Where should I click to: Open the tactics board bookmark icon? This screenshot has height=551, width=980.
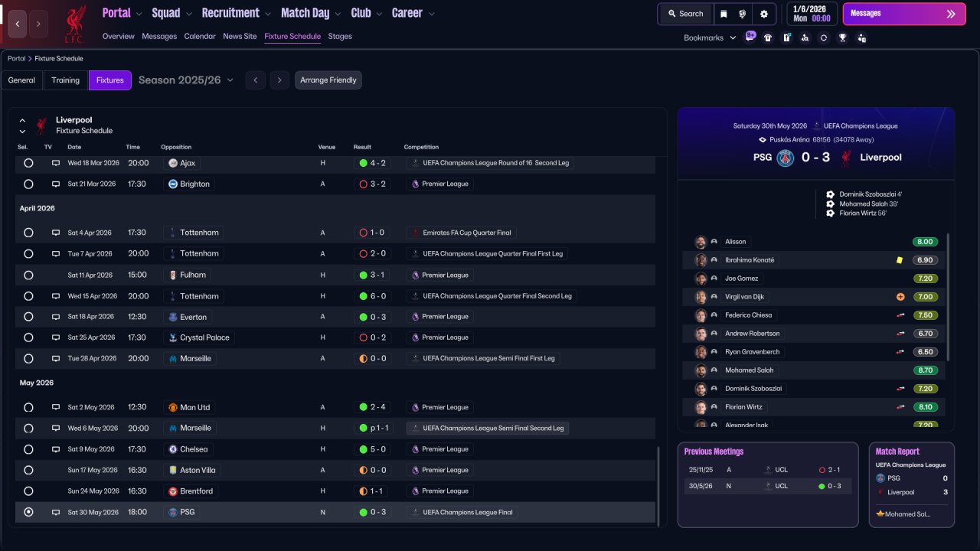786,37
